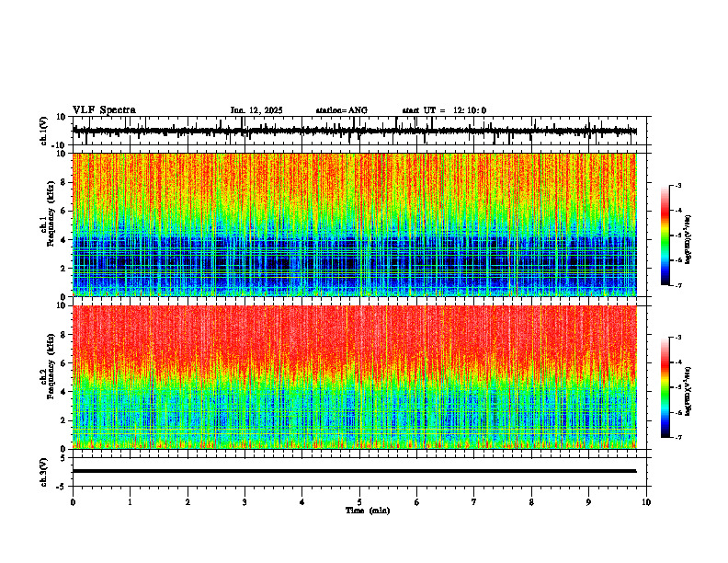
Task: Click the -3 label on ch.1 color bar
Action: click(x=678, y=186)
